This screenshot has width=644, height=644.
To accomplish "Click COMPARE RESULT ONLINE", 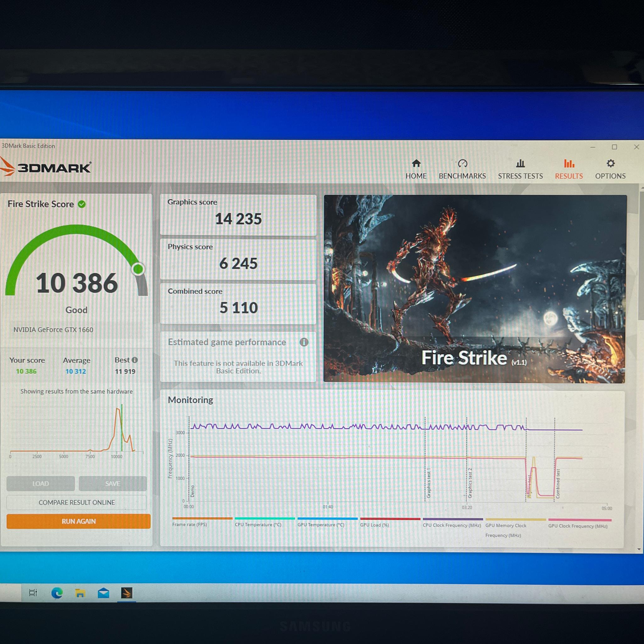I will pos(77,502).
